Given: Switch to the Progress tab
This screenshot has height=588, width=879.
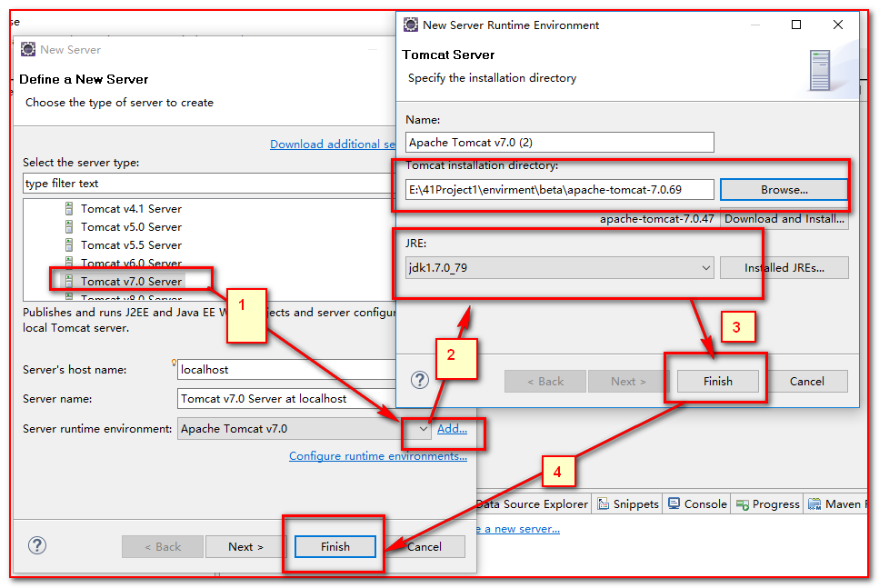Looking at the screenshot, I should [x=768, y=503].
